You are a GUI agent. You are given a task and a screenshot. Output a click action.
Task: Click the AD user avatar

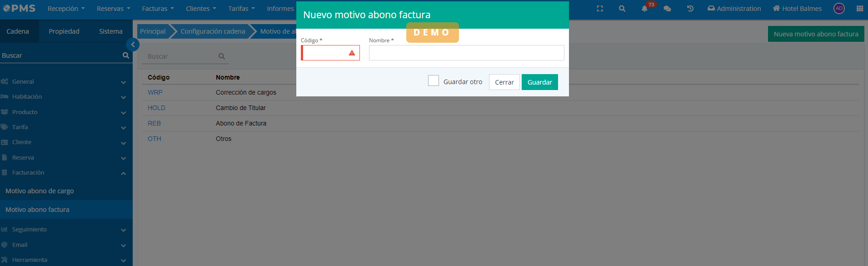click(839, 9)
